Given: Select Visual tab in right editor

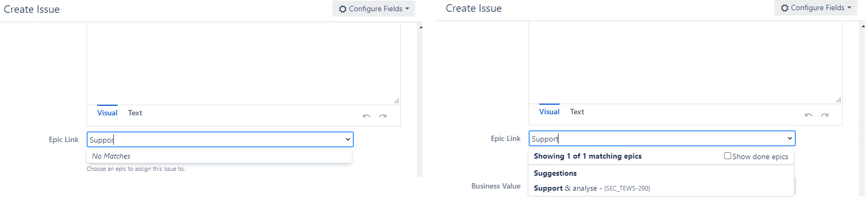Looking at the screenshot, I should 549,112.
